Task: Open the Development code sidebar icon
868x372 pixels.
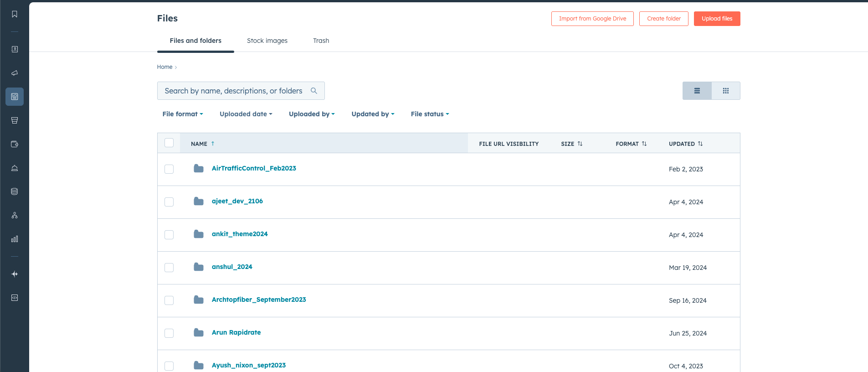Action: pyautogui.click(x=15, y=298)
